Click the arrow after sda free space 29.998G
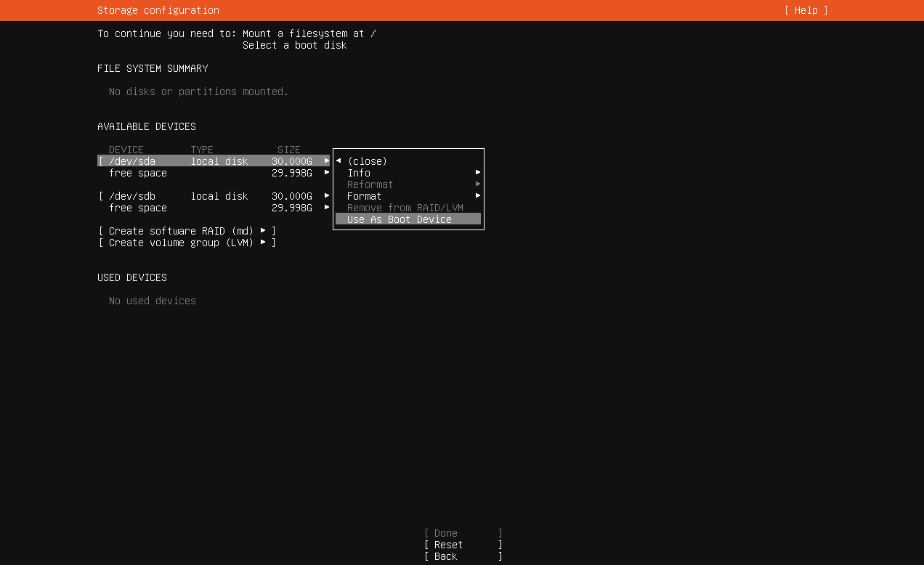This screenshot has width=924, height=565. point(327,173)
